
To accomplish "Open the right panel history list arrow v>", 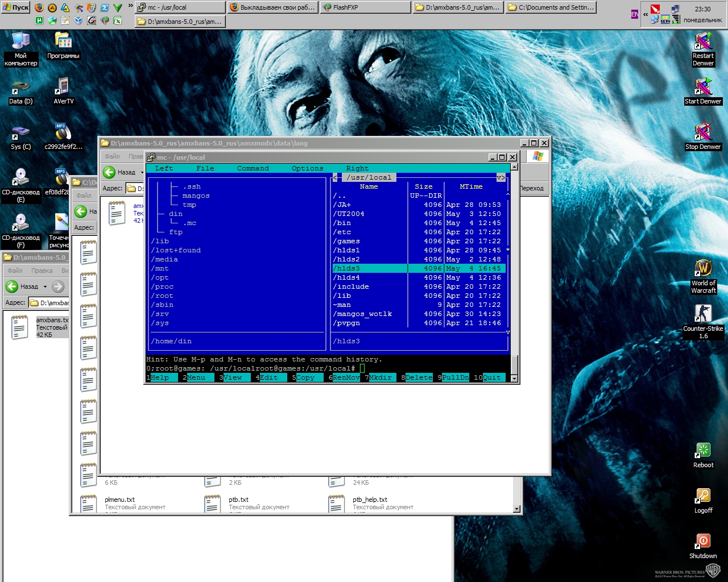I will point(501,177).
